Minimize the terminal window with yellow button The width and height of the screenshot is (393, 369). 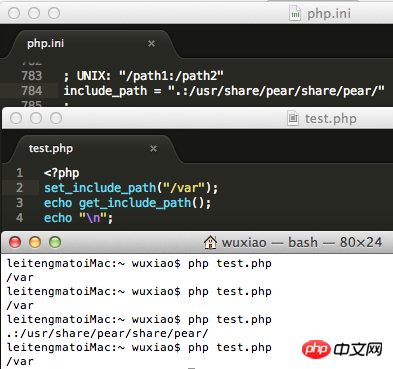(35, 242)
